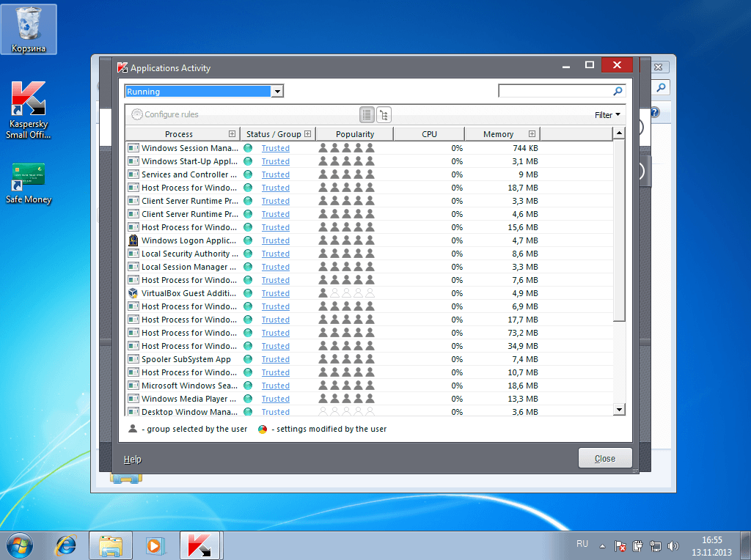
Task: Select Spooler SubSystem App process icon
Action: click(133, 359)
